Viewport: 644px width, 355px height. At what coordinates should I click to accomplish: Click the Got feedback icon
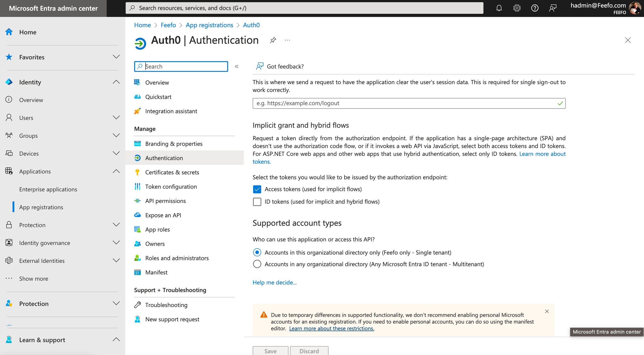click(x=260, y=66)
